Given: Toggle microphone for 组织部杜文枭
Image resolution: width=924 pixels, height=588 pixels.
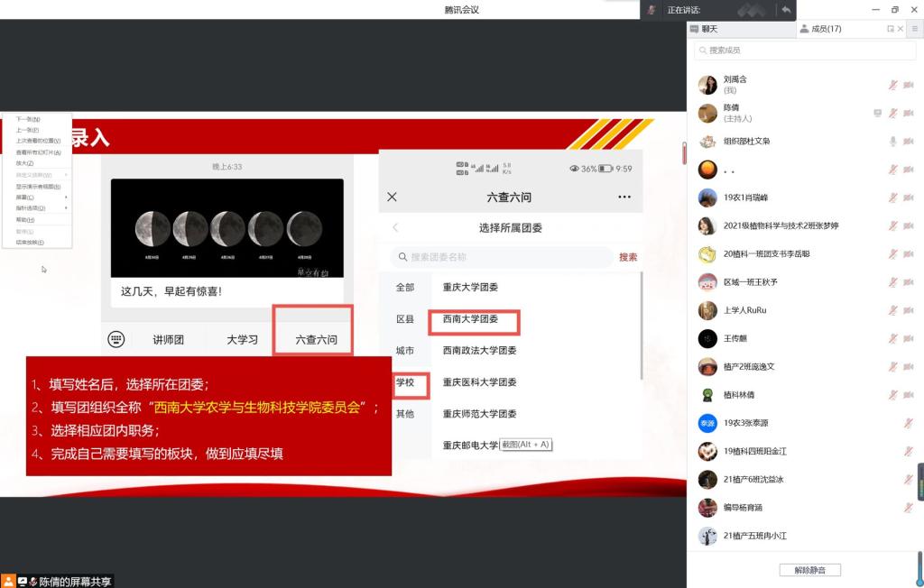Looking at the screenshot, I should click(892, 142).
